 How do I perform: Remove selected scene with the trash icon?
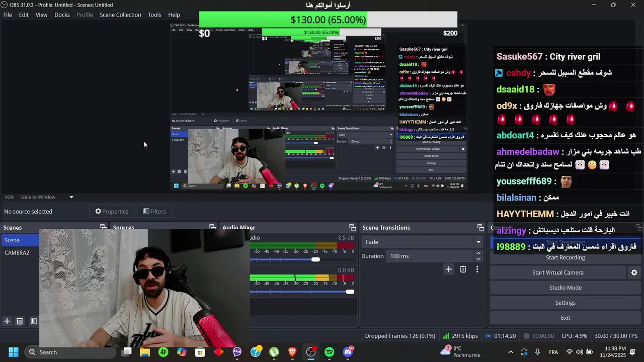pos(20,321)
